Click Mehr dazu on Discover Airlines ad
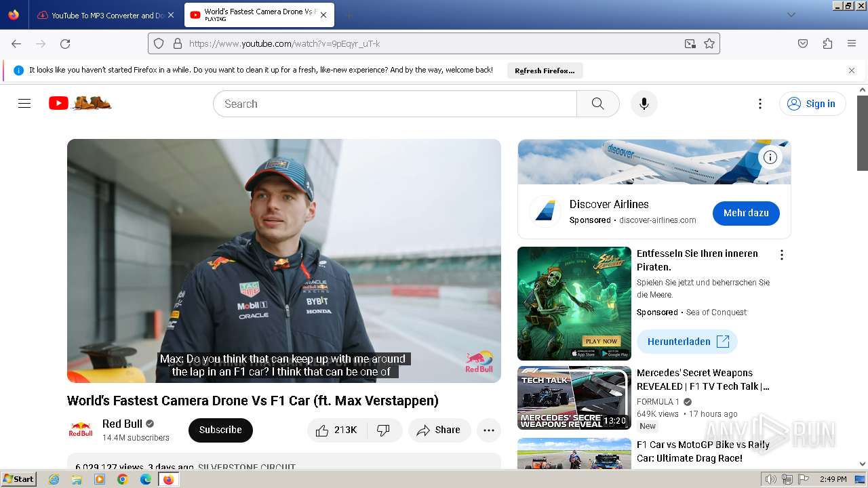This screenshot has width=868, height=488. tap(746, 213)
